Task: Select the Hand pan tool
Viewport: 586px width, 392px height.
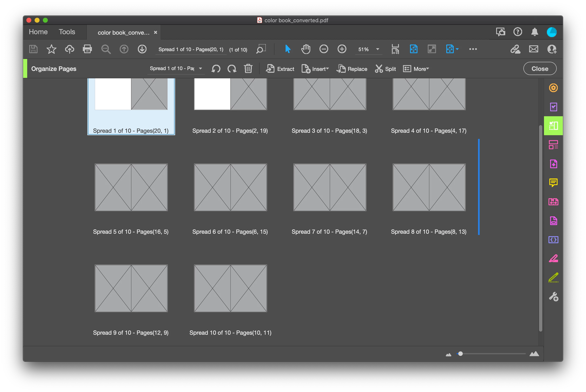Action: (306, 49)
